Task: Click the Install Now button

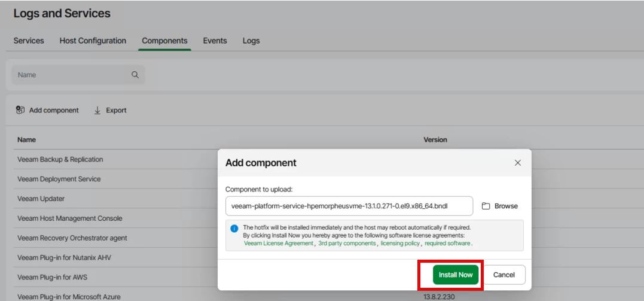Action: click(x=456, y=275)
